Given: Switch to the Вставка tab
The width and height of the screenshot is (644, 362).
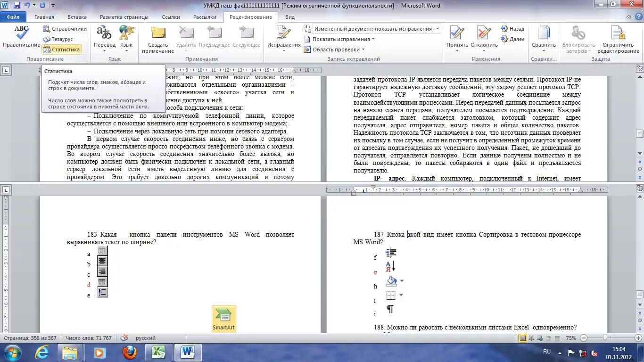Looking at the screenshot, I should [77, 17].
